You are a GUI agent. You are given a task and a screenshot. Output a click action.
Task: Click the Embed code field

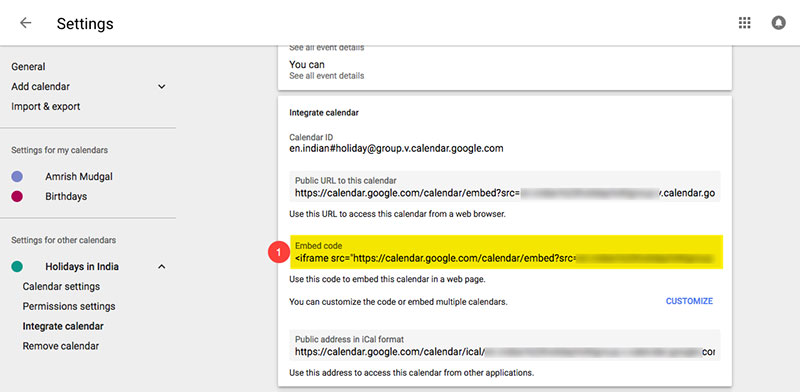point(506,252)
